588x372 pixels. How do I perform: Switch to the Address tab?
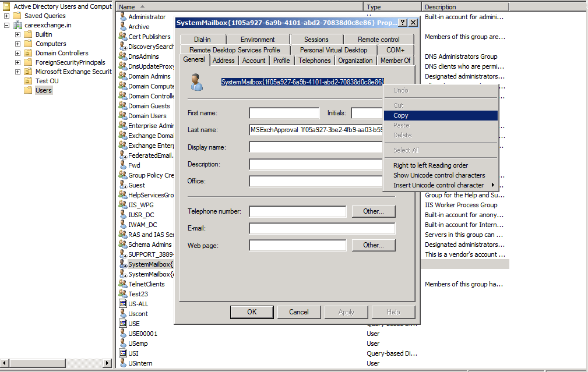(224, 61)
